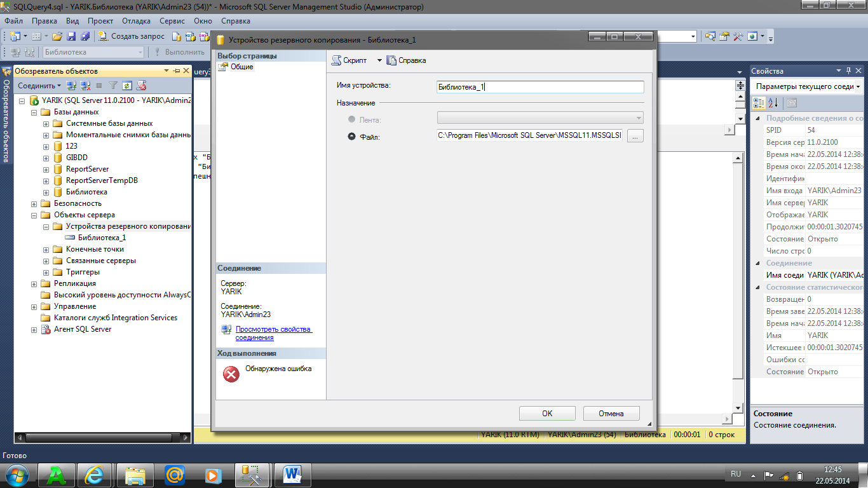The image size is (868, 488).
Task: Collapse the Объекты сервера node
Action: click(x=34, y=215)
